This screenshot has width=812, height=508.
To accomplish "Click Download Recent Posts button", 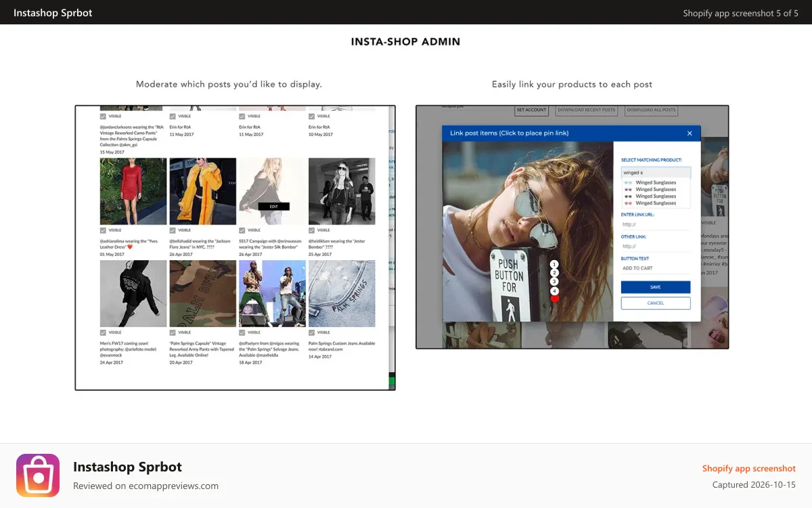I will pyautogui.click(x=587, y=110).
